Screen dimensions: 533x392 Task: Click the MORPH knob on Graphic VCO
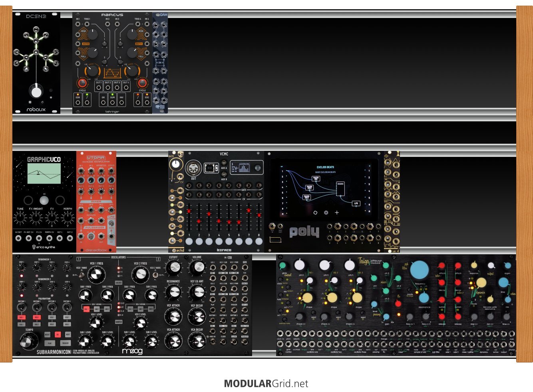tap(68, 218)
